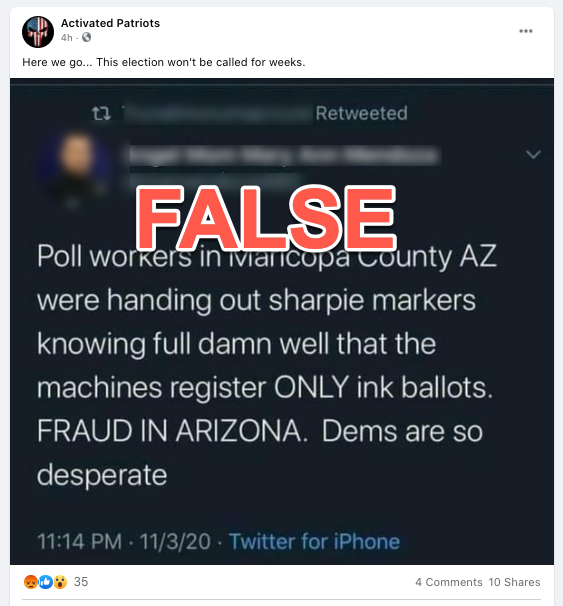The height and width of the screenshot is (606, 563).
Task: Click the red FALSE overlay label
Action: point(267,218)
